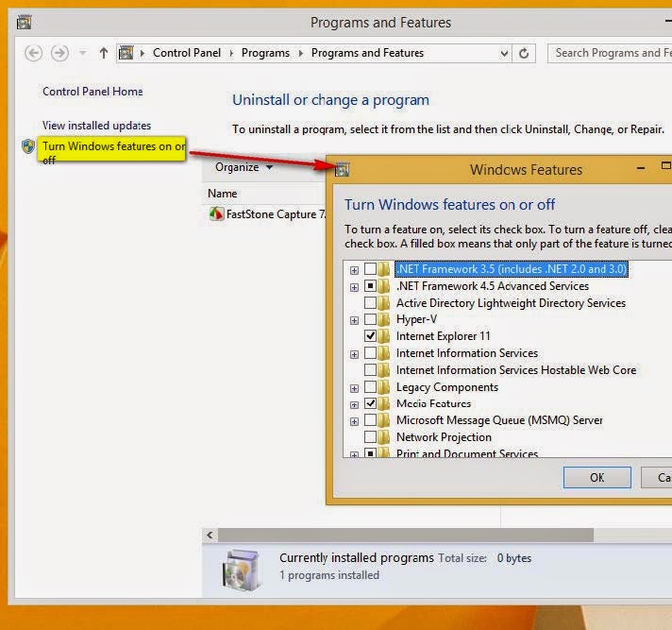
Task: Click OK in Windows Features dialog
Action: click(597, 477)
